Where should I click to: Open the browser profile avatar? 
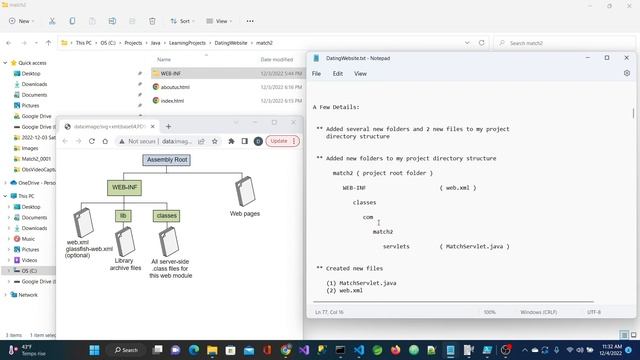258,141
